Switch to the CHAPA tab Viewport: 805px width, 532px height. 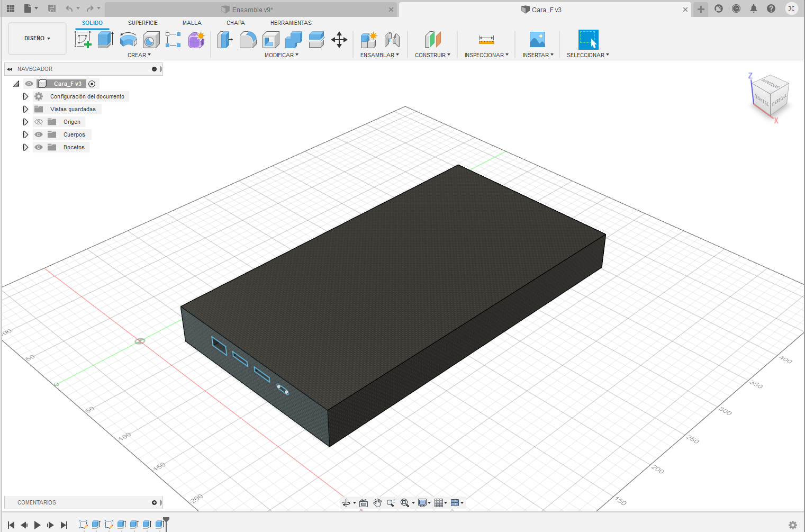(x=236, y=23)
